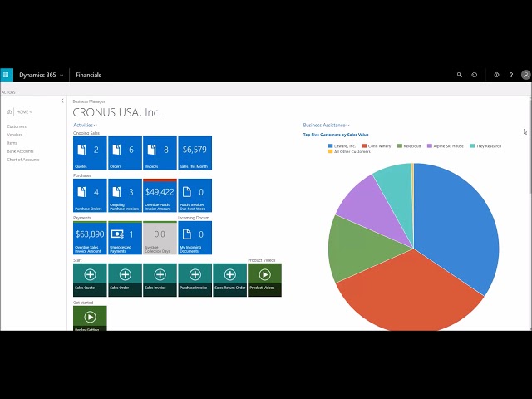This screenshot has height=399, width=532.
Task: Select Chart of Accounts in navigation
Action: click(x=23, y=160)
